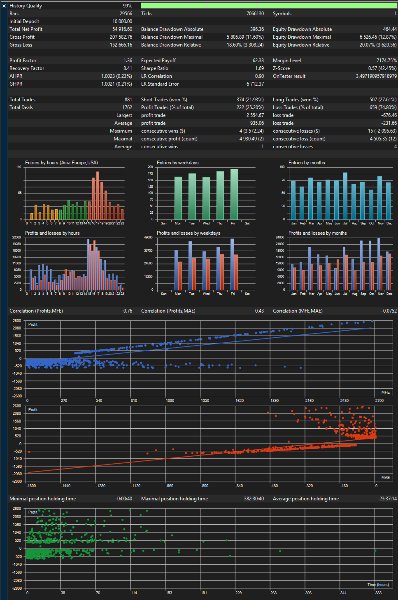This screenshot has width=398, height=600.
Task: Select the Maximal position holding time label
Action: click(x=175, y=499)
